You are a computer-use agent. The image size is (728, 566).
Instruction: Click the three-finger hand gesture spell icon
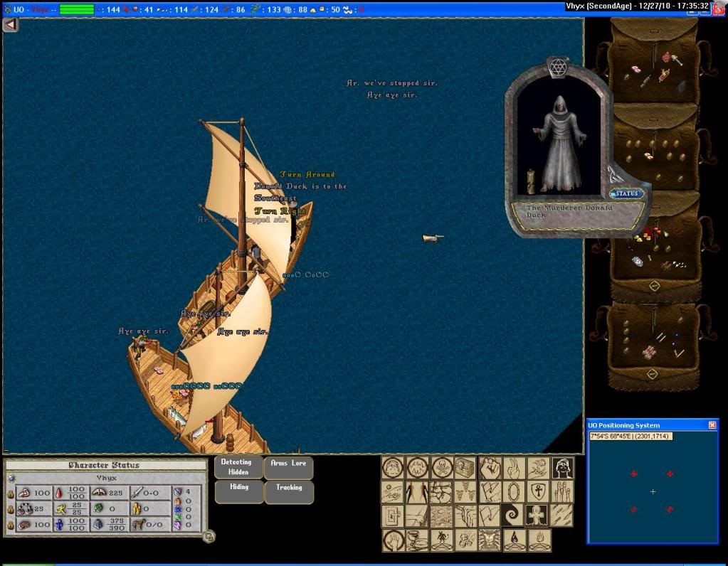pyautogui.click(x=514, y=467)
